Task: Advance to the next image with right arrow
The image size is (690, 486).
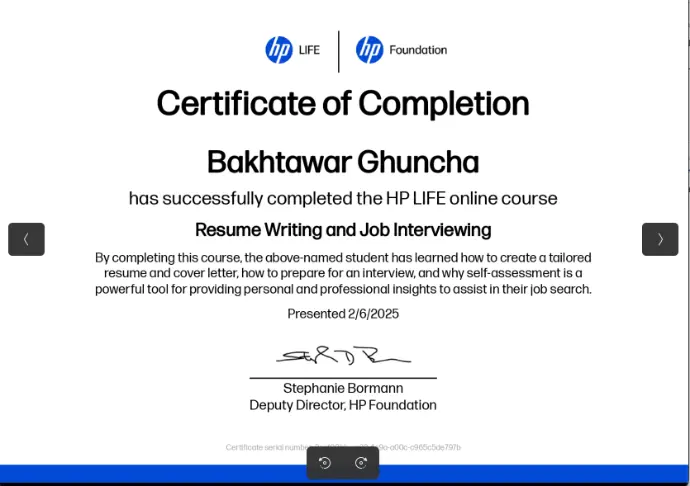Action: pos(660,239)
